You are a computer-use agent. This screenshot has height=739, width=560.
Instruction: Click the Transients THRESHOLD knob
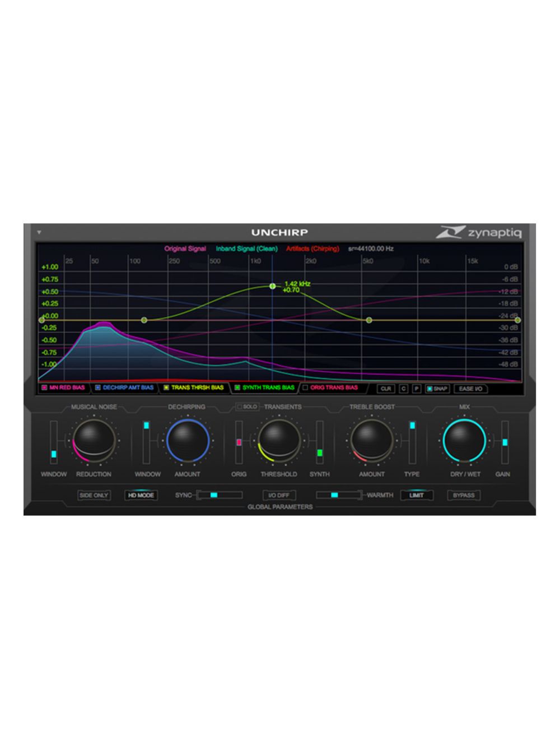click(x=278, y=441)
